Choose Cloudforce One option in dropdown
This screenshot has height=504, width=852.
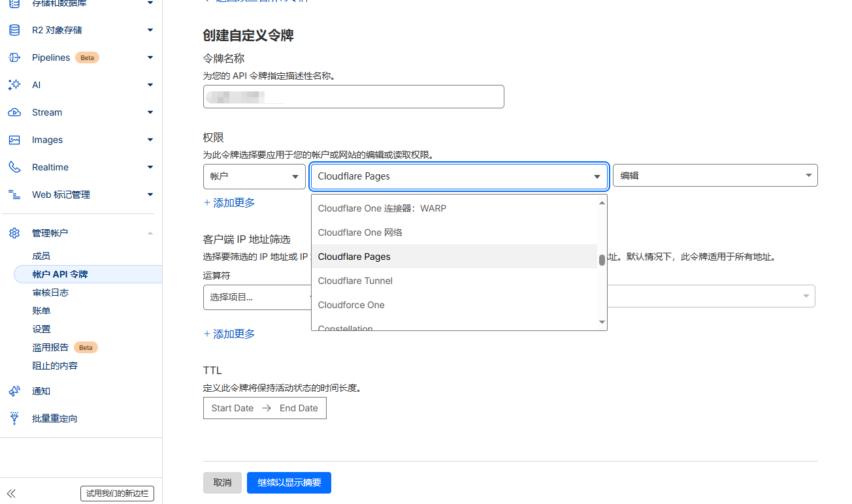coord(351,305)
